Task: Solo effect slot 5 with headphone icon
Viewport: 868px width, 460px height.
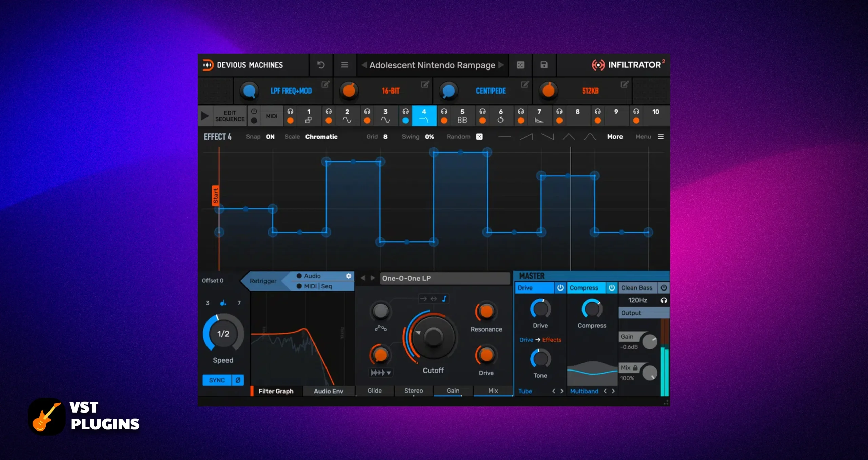Action: click(x=444, y=112)
